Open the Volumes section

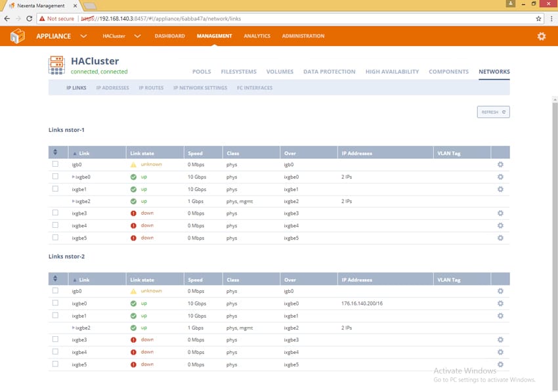click(x=280, y=72)
